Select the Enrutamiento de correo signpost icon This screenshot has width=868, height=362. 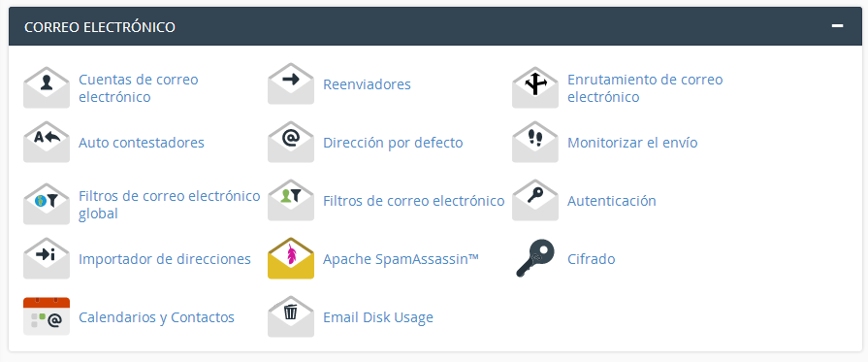(x=534, y=88)
